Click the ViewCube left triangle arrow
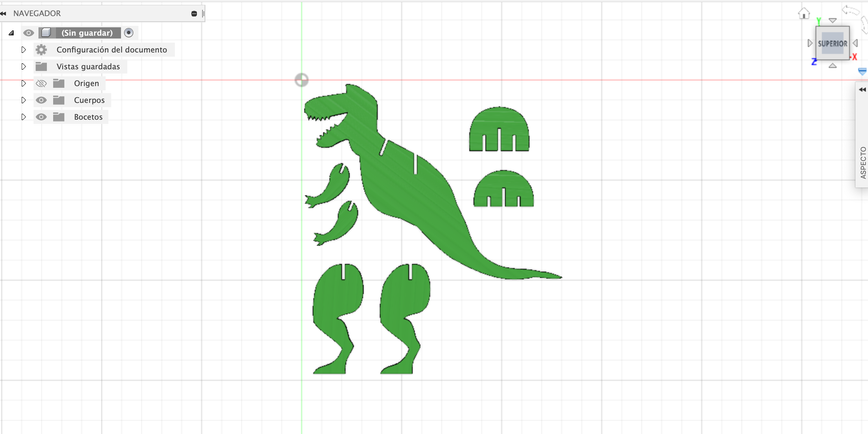Screen dimensions: 868x434 [810, 43]
